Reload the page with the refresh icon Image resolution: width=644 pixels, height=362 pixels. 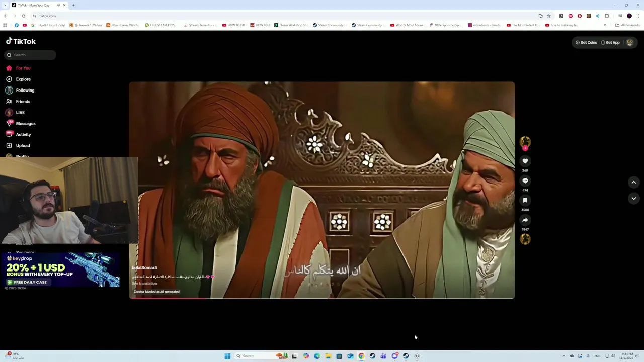(x=23, y=16)
